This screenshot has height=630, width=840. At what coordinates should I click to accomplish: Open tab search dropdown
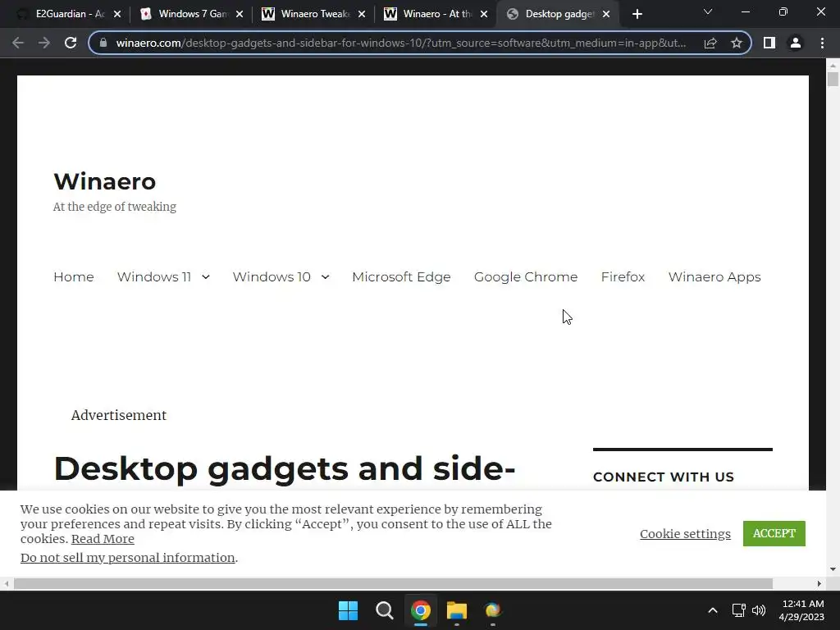click(708, 11)
